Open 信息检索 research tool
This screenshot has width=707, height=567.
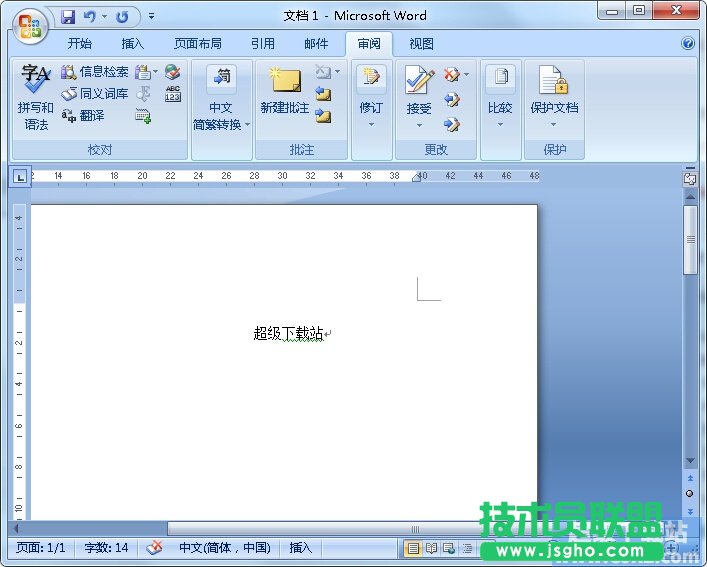pyautogui.click(x=95, y=72)
